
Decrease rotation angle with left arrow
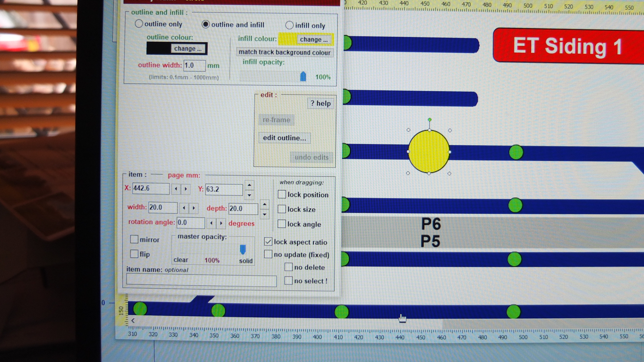211,223
